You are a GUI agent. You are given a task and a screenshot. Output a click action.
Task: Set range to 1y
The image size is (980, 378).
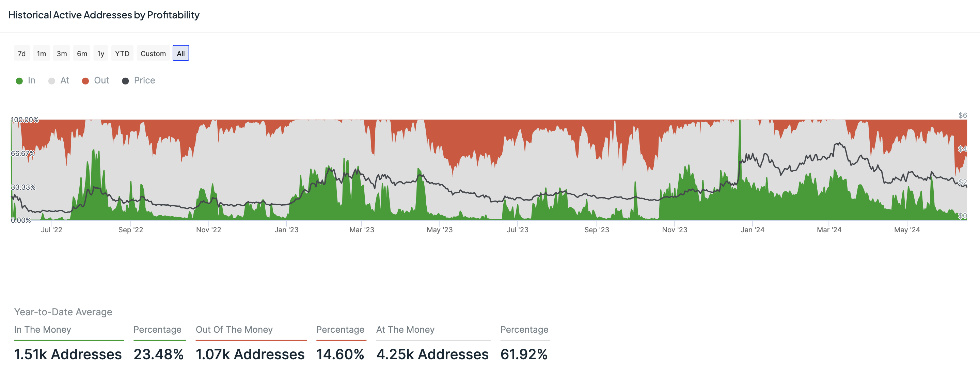[100, 53]
